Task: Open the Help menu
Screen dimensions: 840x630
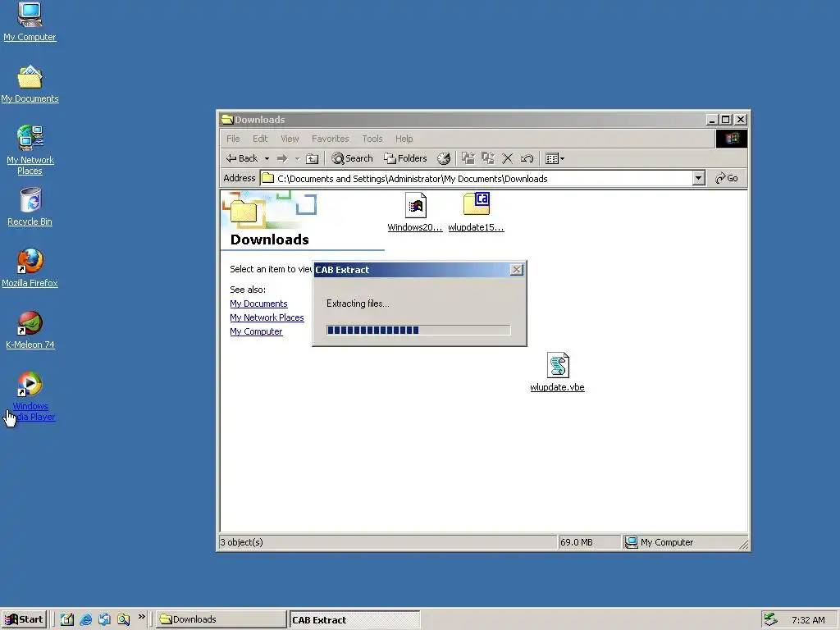Action: pyautogui.click(x=404, y=139)
